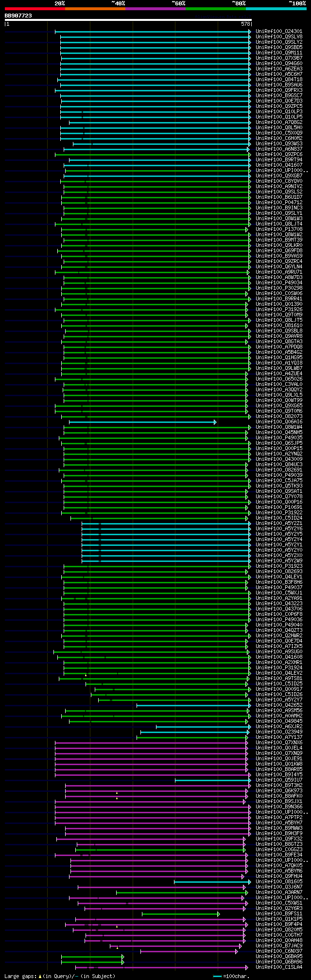The height and width of the screenshot is (980, 311).
Task: Click the label UniRef100_A6N837
Action: click(x=279, y=149)
